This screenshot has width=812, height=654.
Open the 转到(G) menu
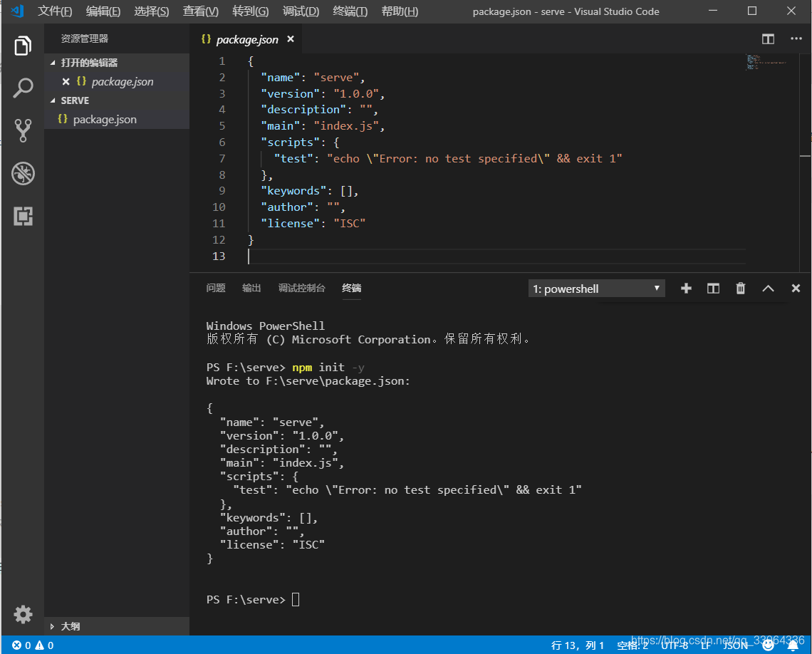tap(250, 11)
